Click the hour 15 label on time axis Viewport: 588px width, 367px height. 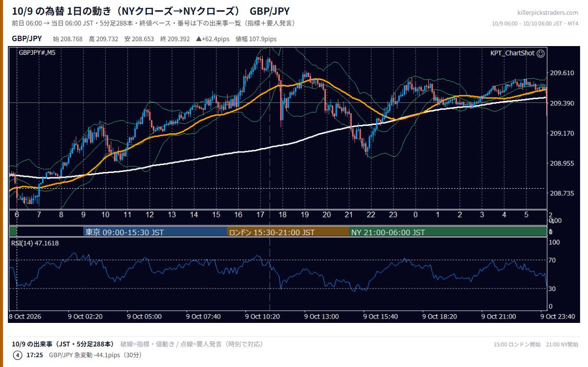coord(216,215)
